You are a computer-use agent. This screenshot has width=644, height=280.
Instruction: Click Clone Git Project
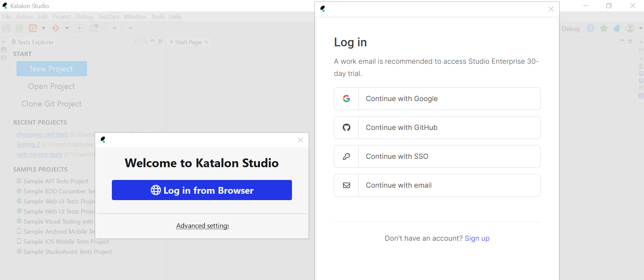tap(51, 104)
